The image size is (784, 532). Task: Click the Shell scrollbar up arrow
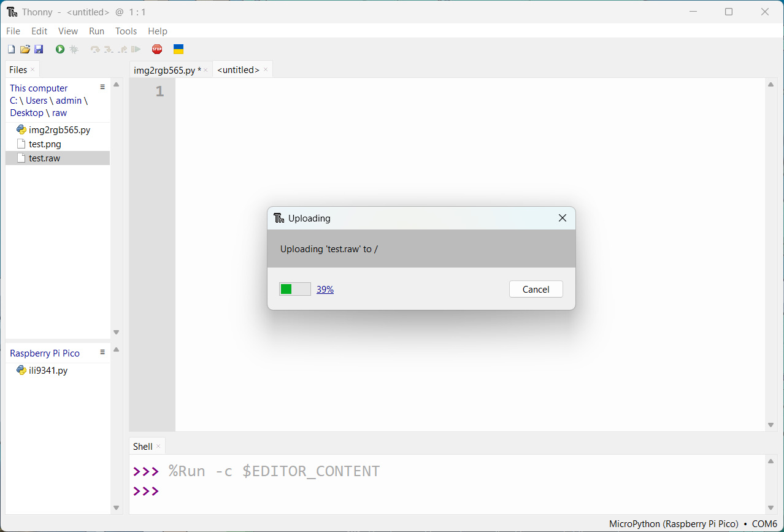pos(771,461)
